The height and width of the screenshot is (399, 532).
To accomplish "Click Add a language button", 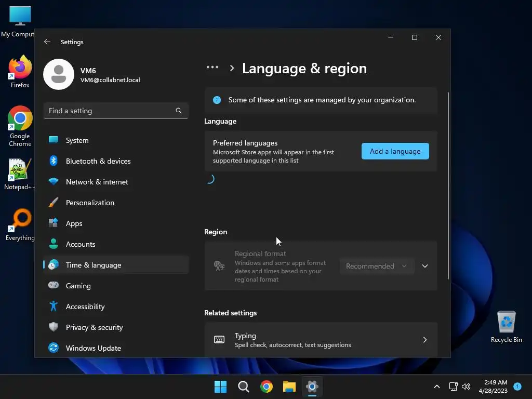I will click(395, 151).
